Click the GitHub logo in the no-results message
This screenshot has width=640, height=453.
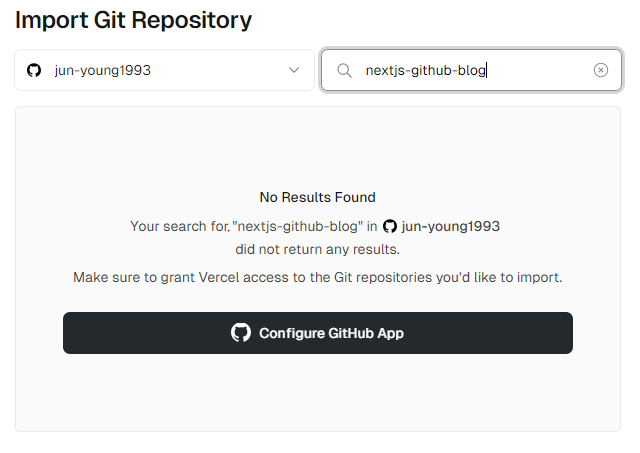[390, 226]
